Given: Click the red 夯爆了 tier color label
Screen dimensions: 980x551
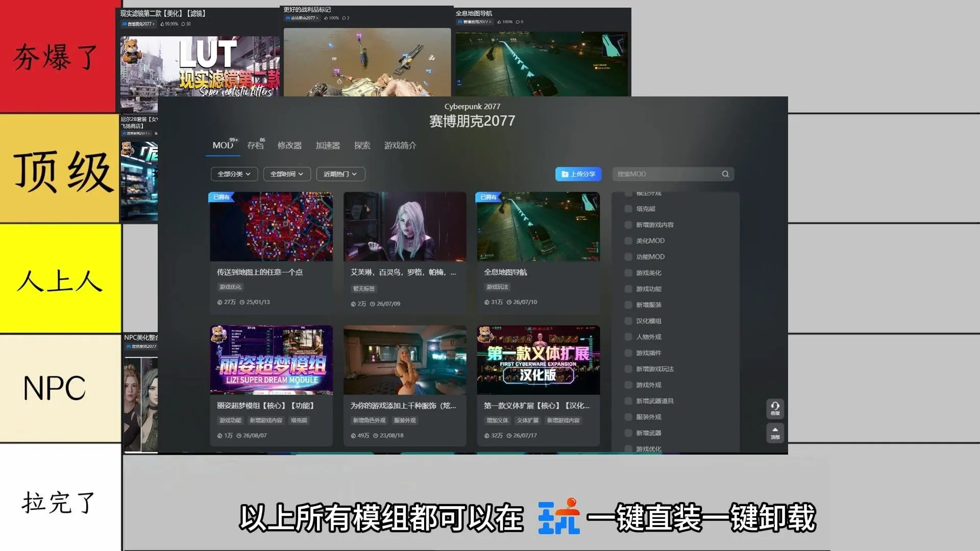Looking at the screenshot, I should 58,56.
